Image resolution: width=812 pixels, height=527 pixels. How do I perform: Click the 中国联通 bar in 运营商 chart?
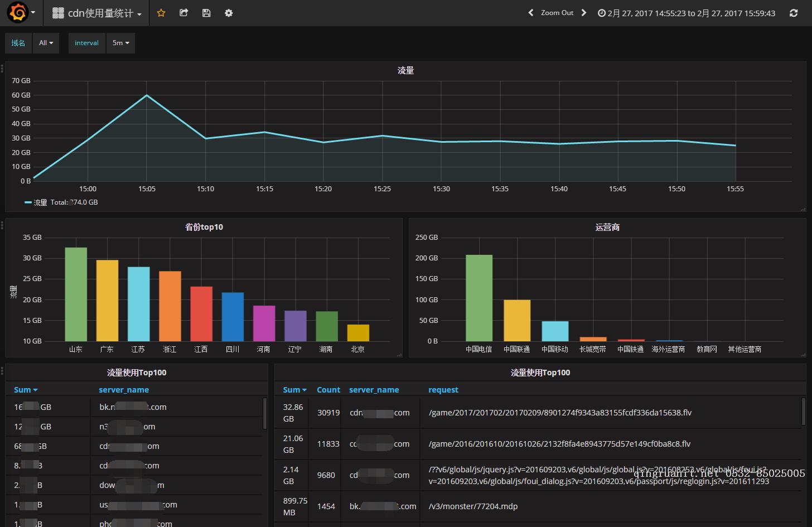click(517, 321)
